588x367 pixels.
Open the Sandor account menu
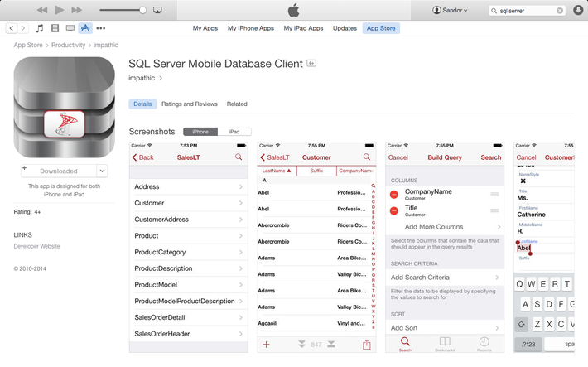pyautogui.click(x=450, y=10)
